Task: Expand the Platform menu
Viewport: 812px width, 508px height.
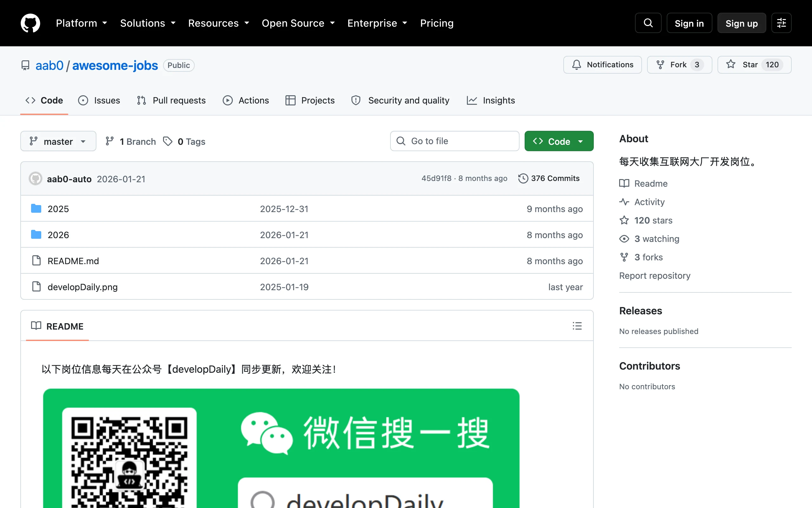Action: tap(82, 23)
